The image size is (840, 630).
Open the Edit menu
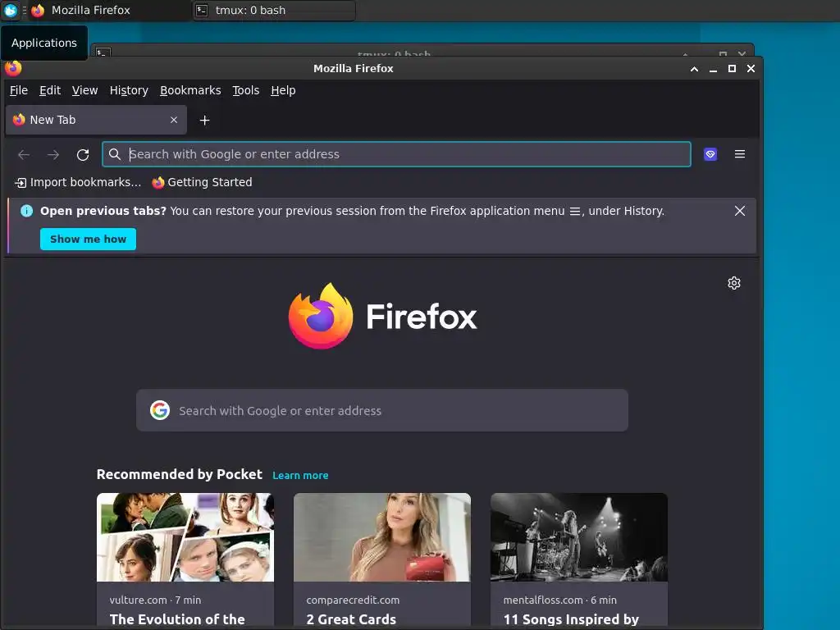[x=50, y=90]
